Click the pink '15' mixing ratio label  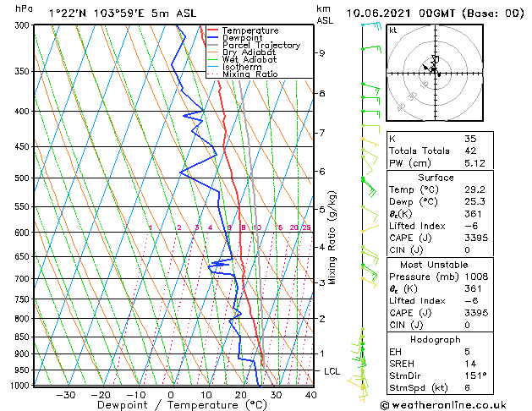pyautogui.click(x=278, y=227)
